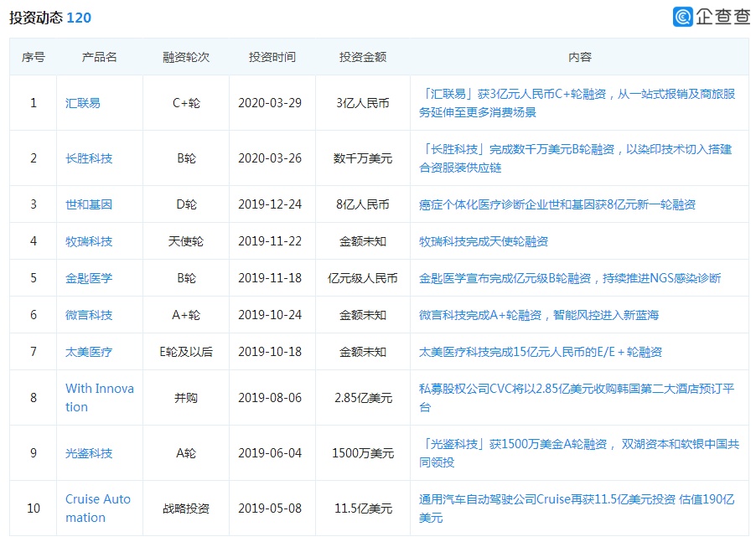The height and width of the screenshot is (542, 756).
Task: Select the amount cell 3亿人民币
Action: click(363, 103)
